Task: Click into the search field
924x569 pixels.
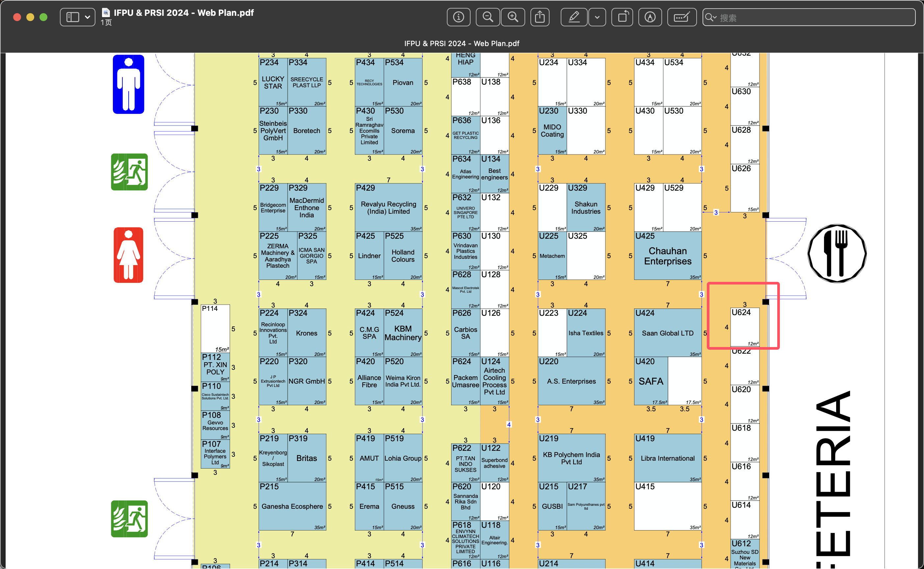Action: [809, 17]
